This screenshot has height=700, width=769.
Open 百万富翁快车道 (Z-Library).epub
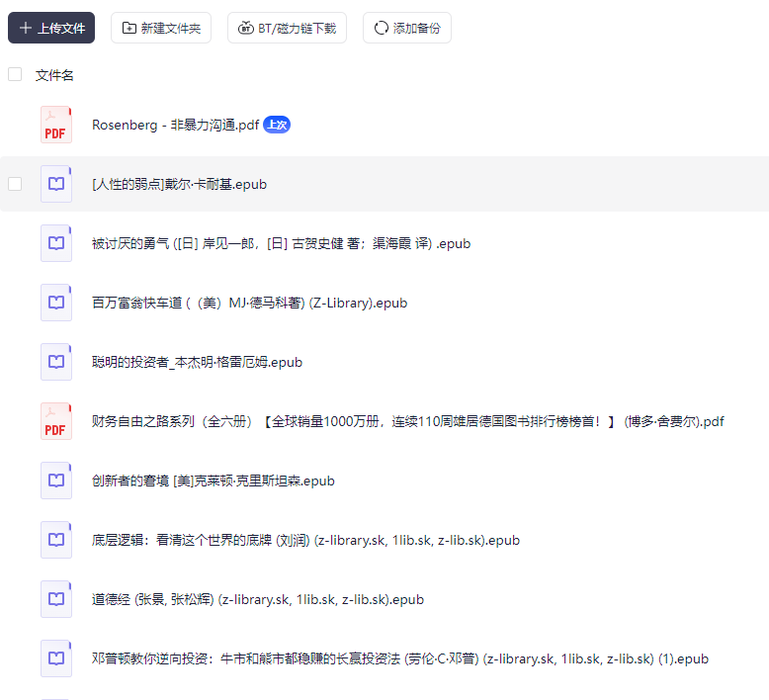click(x=249, y=304)
